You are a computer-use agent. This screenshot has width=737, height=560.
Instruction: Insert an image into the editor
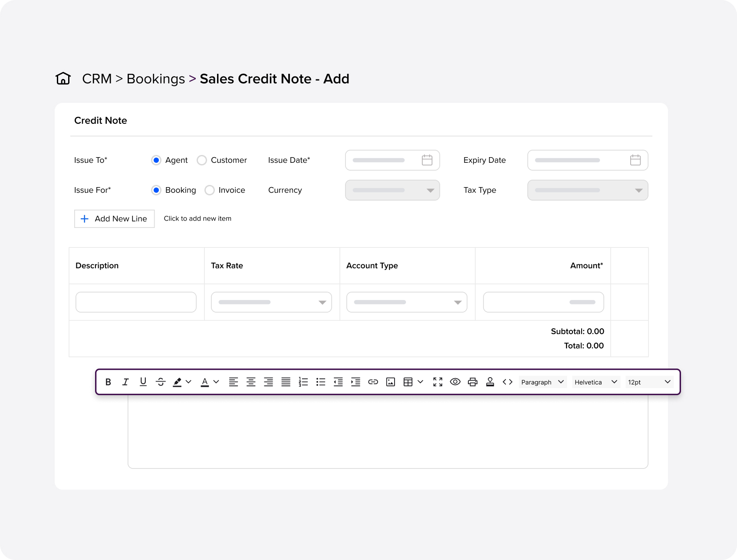[391, 382]
